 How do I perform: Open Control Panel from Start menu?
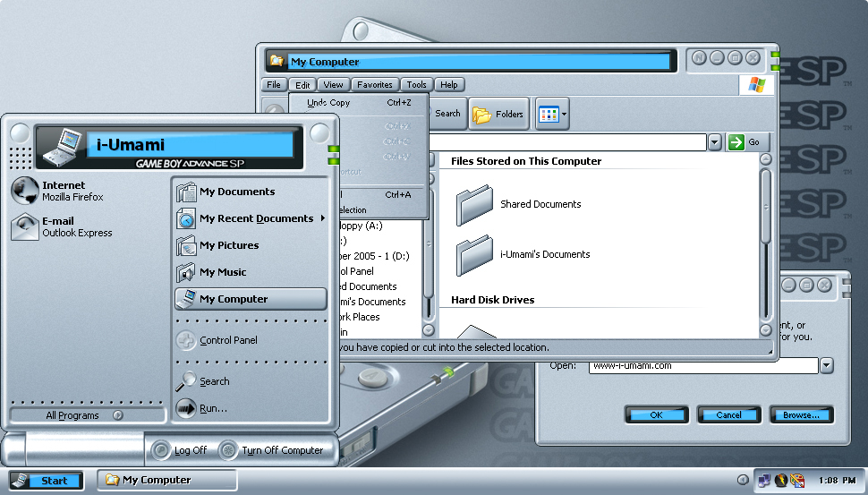(227, 340)
